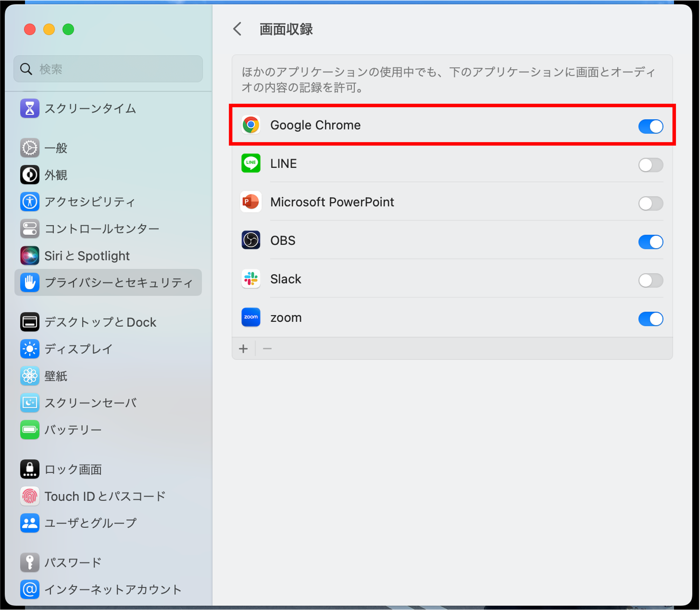Open デスクトップと Dock label
Screen dimensions: 700x610
coord(100,323)
